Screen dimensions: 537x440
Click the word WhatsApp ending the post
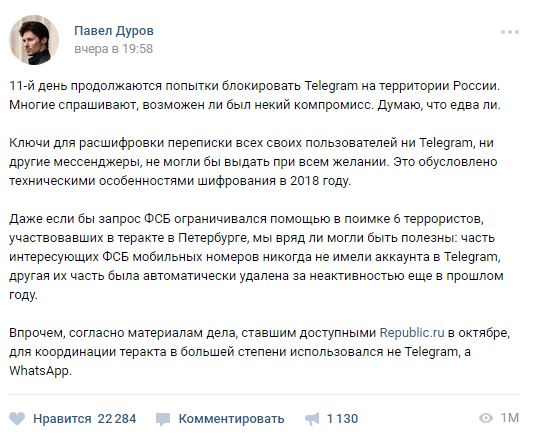point(40,370)
